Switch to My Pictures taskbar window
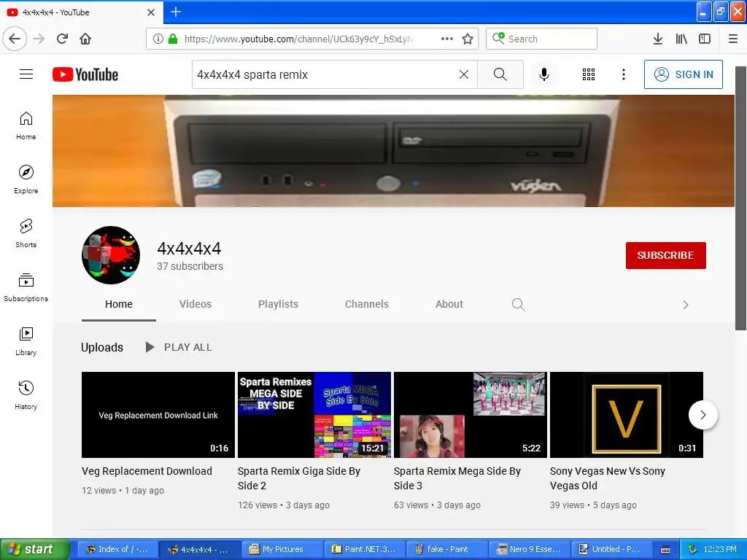The height and width of the screenshot is (560, 747). click(x=282, y=549)
